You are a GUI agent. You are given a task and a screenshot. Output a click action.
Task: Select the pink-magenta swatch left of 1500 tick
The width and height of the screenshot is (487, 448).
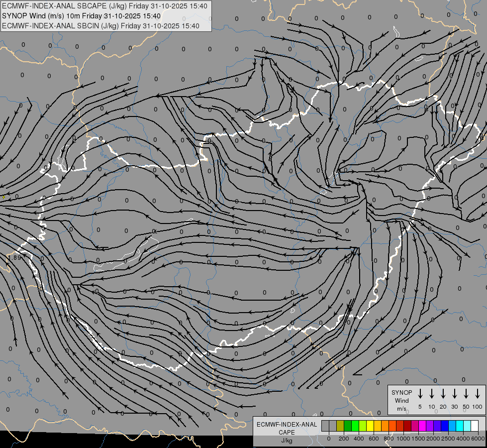(x=415, y=426)
